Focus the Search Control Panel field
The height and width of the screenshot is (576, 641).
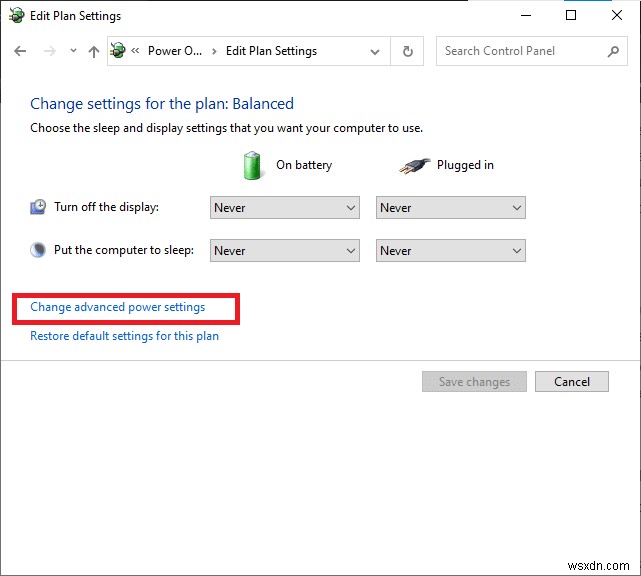[520, 51]
